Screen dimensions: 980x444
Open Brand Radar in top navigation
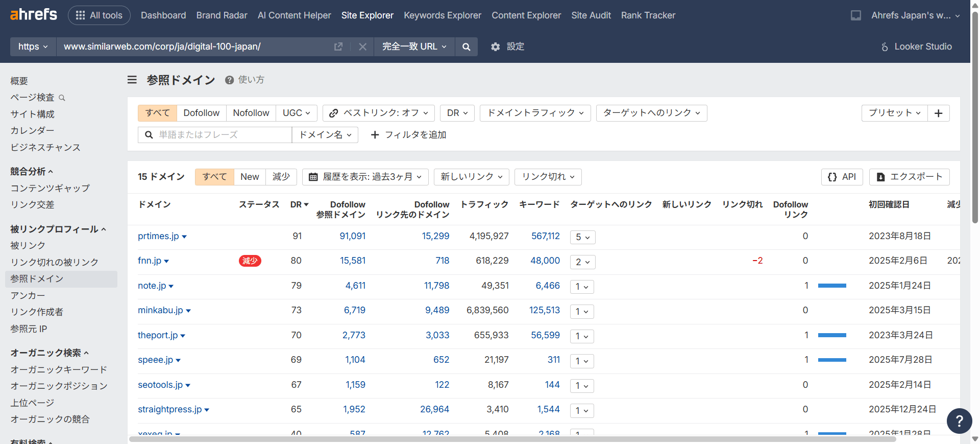[x=222, y=15]
